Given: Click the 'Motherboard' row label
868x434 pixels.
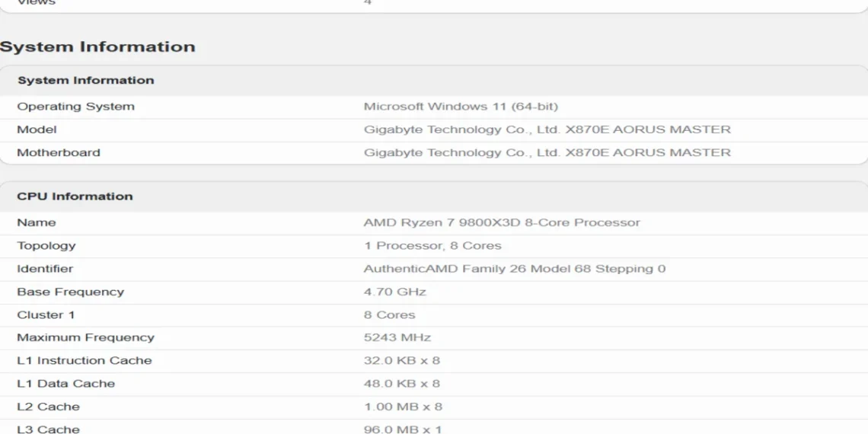Looking at the screenshot, I should pos(59,152).
